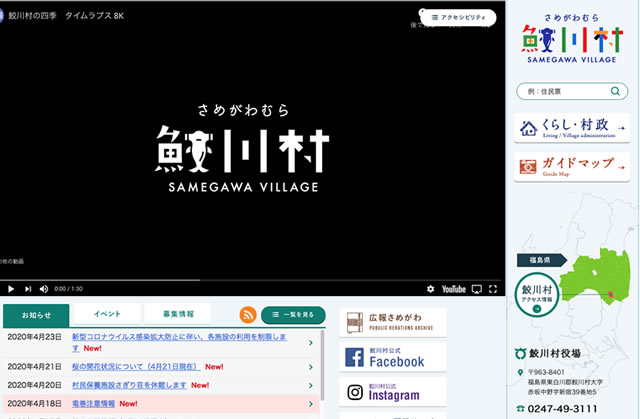
Task: Click the 鮫川村役場 heading
Action: point(555,353)
